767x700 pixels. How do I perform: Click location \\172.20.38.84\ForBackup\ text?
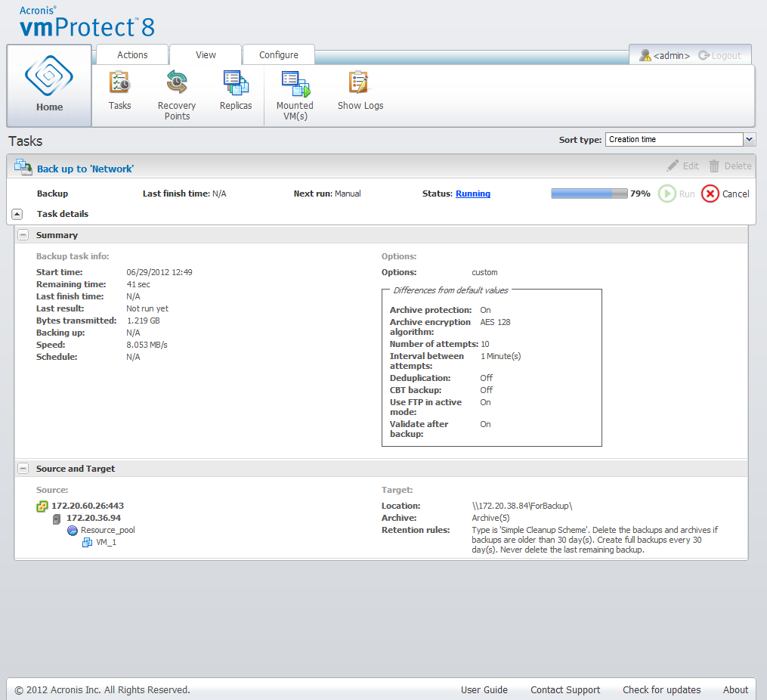(522, 506)
